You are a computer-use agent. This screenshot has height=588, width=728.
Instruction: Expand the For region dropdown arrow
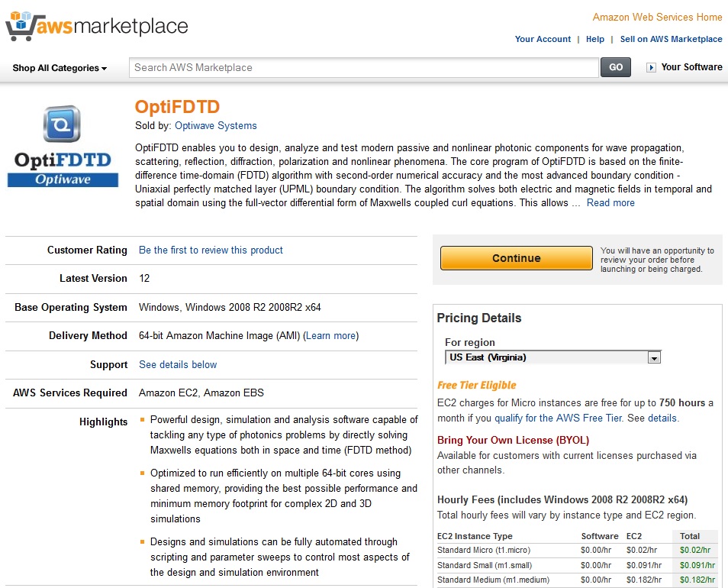coord(654,357)
